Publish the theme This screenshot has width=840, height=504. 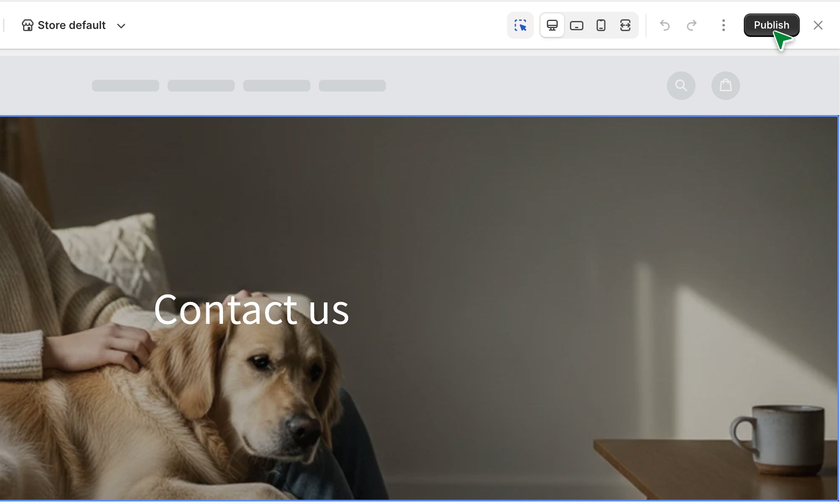point(772,25)
